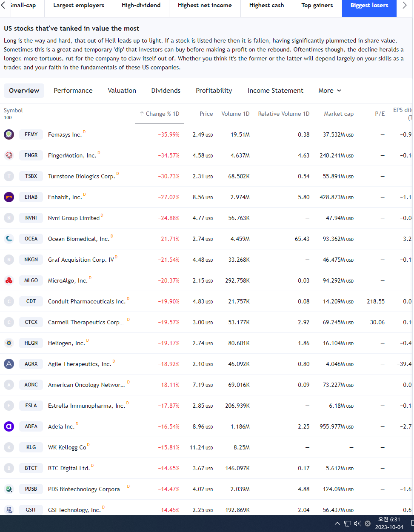Click Femasys −35.99% change value
The image size is (414, 532).
168,134
